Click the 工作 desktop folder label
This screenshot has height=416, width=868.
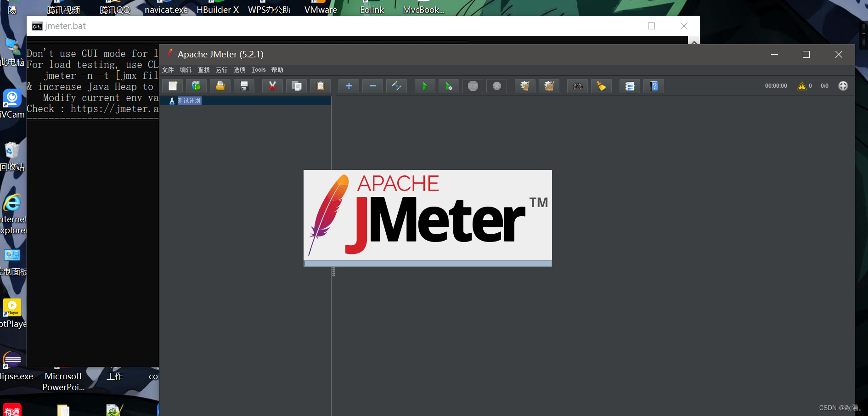pos(115,377)
